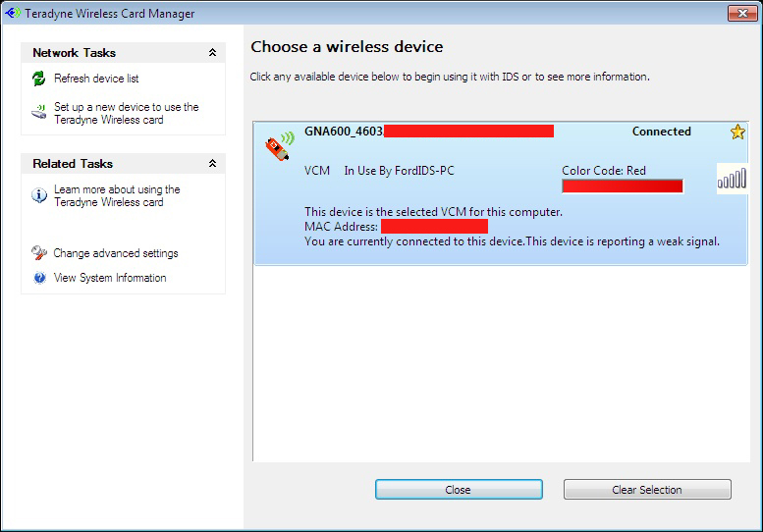Image resolution: width=763 pixels, height=532 pixels.
Task: Open Learn more about Teradyne Wireless card
Action: point(117,195)
